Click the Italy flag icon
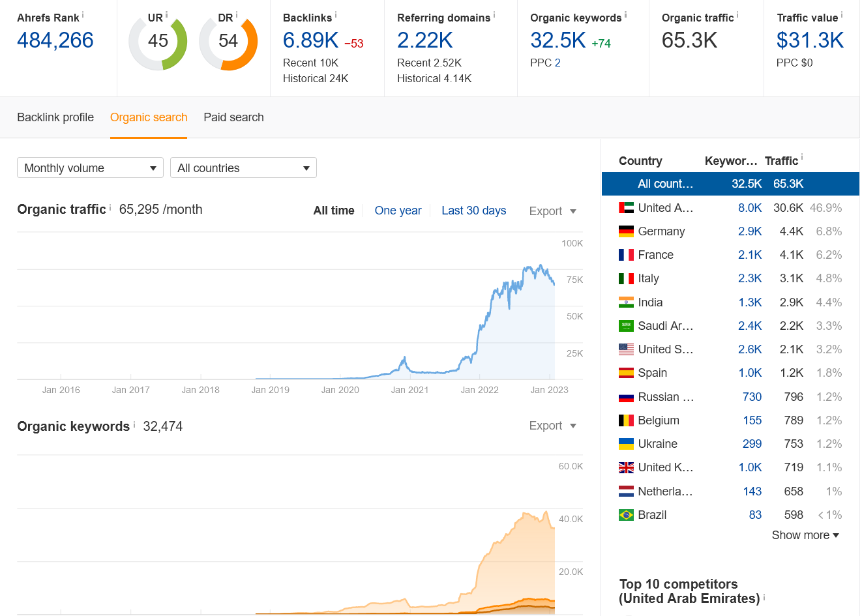862x616 pixels. [x=626, y=278]
